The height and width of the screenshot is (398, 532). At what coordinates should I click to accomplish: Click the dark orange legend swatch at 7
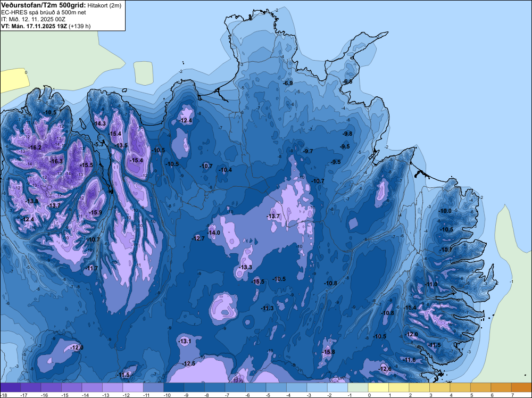click(x=521, y=387)
